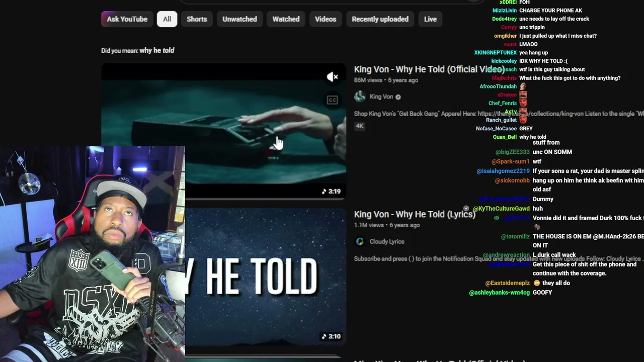Select chat user AfrooThundah
This screenshot has width=644, height=362.
pyautogui.click(x=498, y=86)
